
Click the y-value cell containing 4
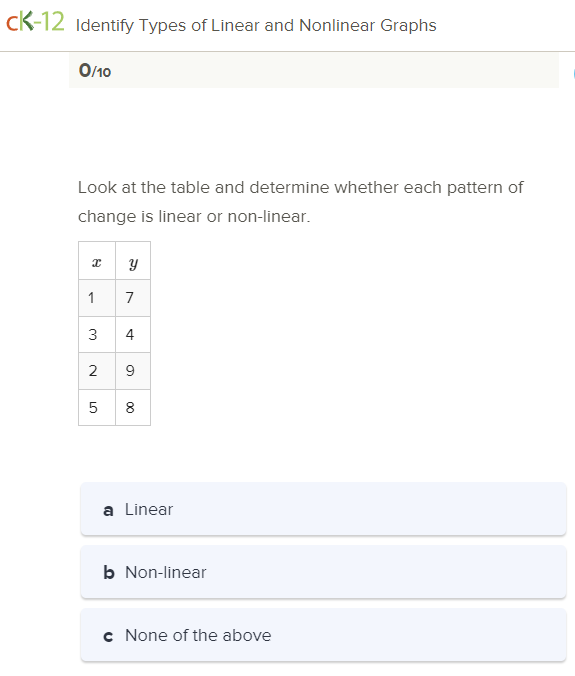point(133,335)
